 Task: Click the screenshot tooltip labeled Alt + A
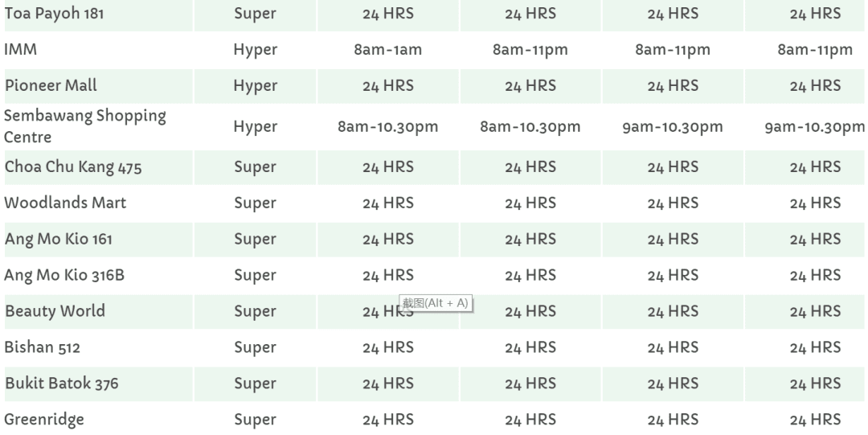435,303
